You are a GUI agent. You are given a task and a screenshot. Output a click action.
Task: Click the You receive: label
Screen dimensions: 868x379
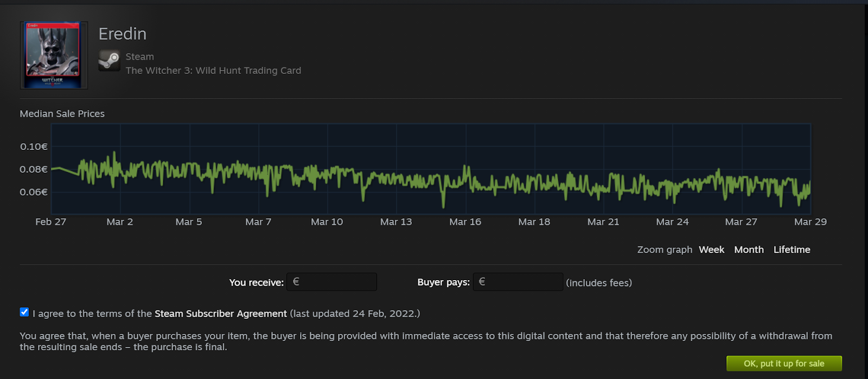(256, 282)
